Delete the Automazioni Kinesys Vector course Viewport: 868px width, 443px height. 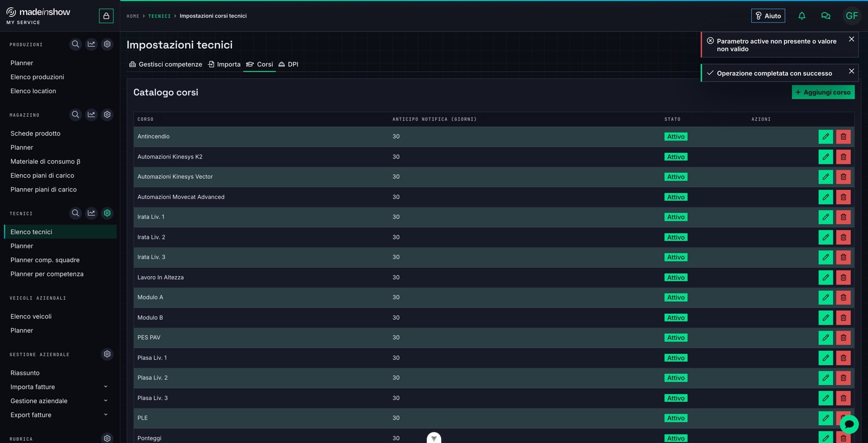843,177
